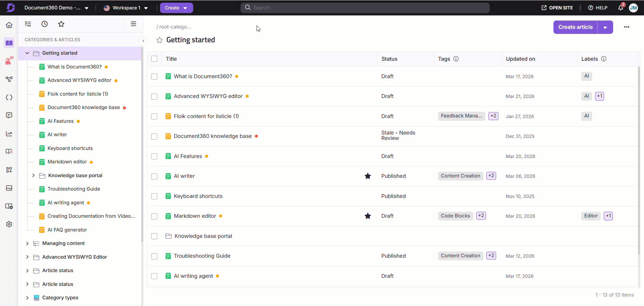Check the select-all checkbox in table header
This screenshot has width=644, height=306.
point(154,59)
